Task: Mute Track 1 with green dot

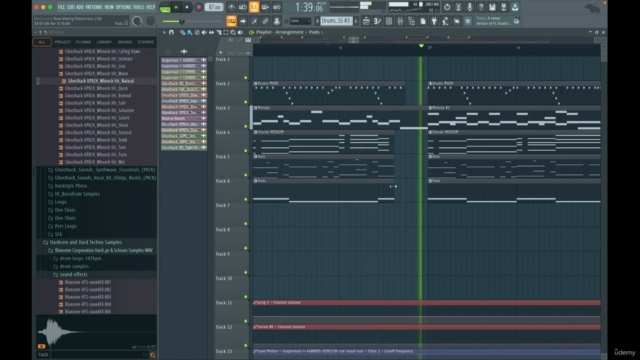Action: pyautogui.click(x=246, y=78)
